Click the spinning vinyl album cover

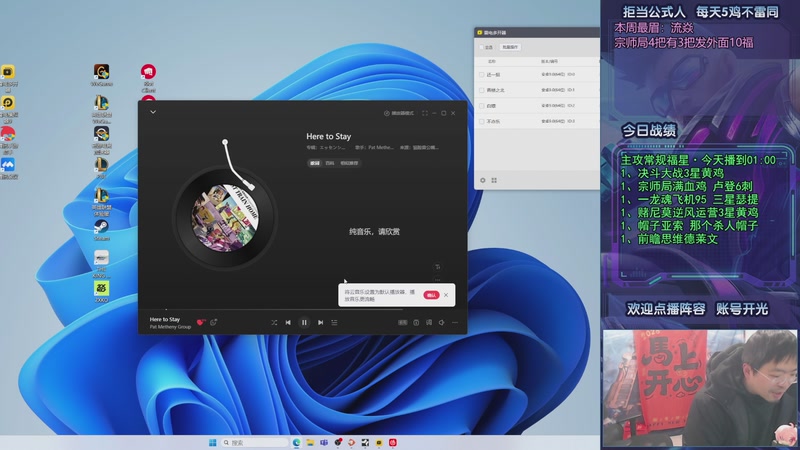[x=225, y=218]
